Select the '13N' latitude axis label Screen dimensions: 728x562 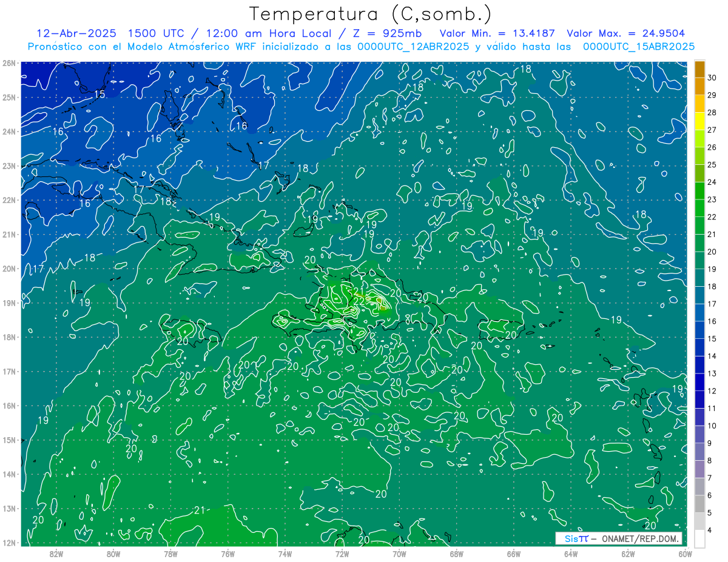point(8,508)
